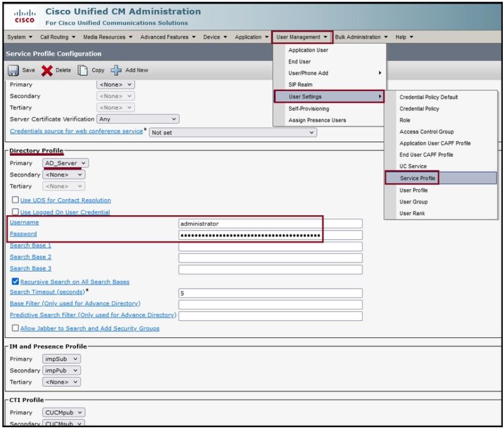This screenshot has width=504, height=429.
Task: Click Predictive Search Filter link
Action: 93,315
